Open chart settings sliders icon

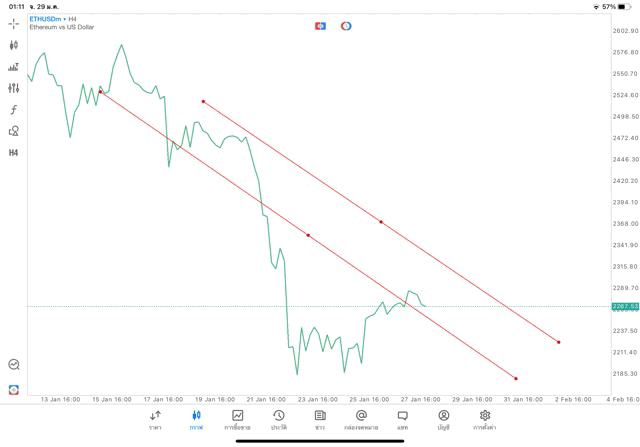pyautogui.click(x=14, y=88)
